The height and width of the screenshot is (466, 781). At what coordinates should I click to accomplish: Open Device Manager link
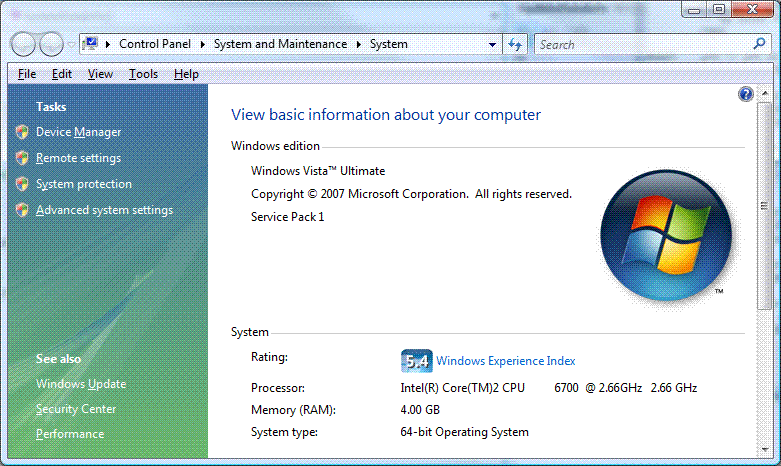tap(78, 132)
